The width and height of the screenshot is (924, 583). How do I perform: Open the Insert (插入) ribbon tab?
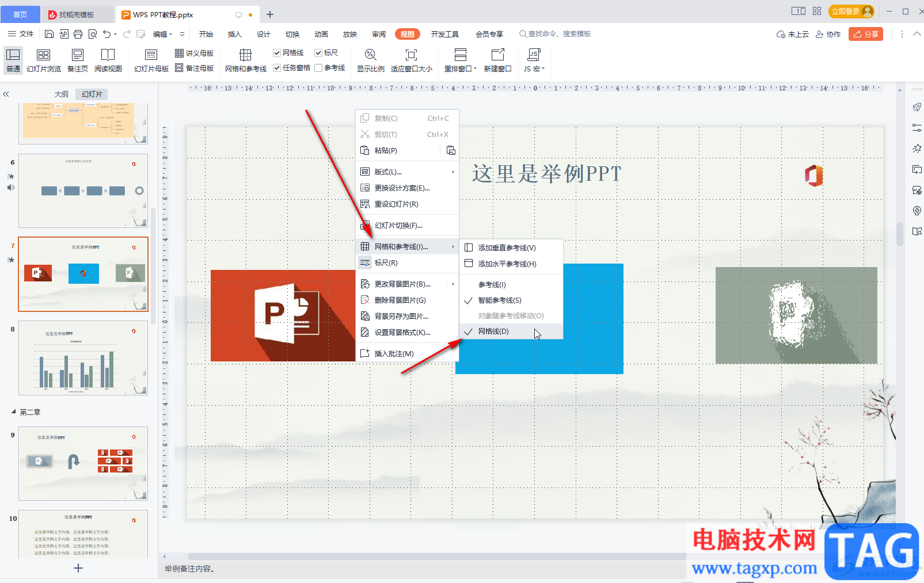click(235, 35)
